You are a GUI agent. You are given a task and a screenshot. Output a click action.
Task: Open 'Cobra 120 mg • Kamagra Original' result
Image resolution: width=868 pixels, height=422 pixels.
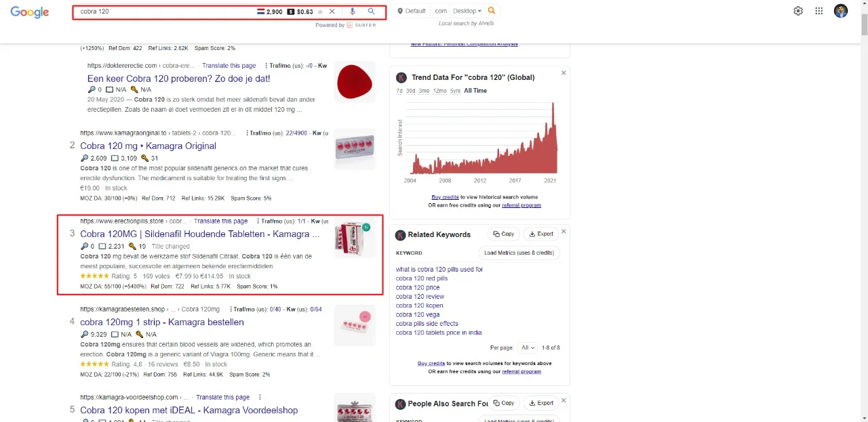[148, 146]
